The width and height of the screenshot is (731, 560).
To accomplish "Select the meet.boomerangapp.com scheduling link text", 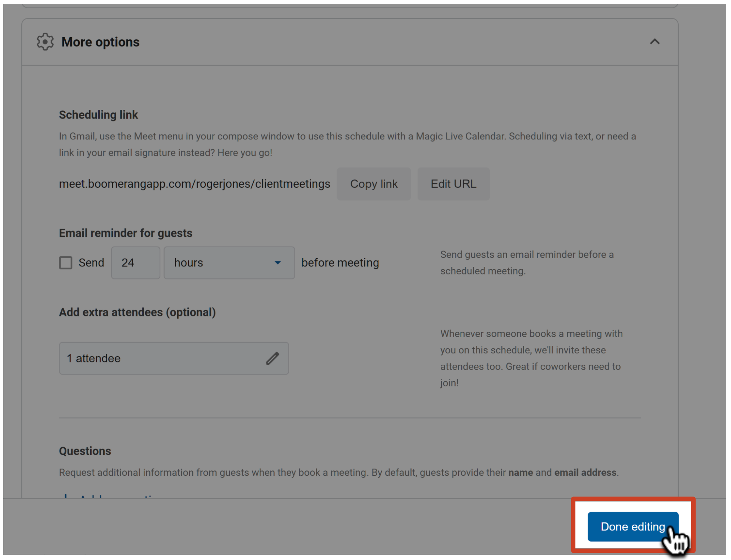I will [195, 184].
